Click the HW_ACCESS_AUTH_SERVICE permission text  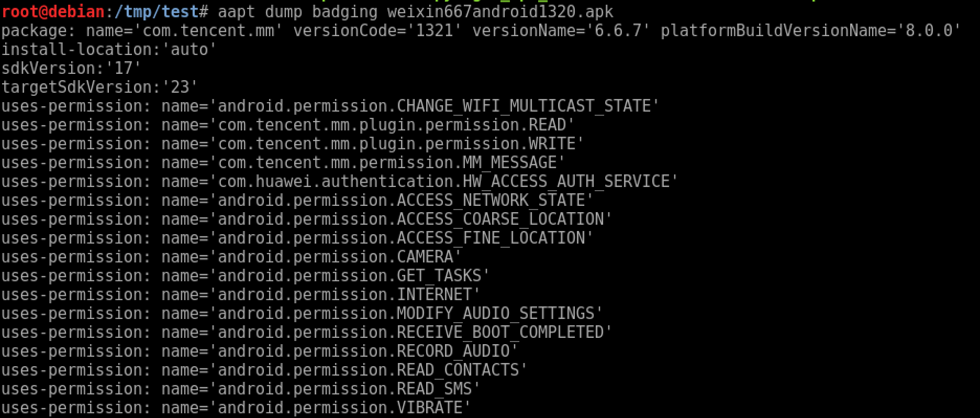click(566, 181)
